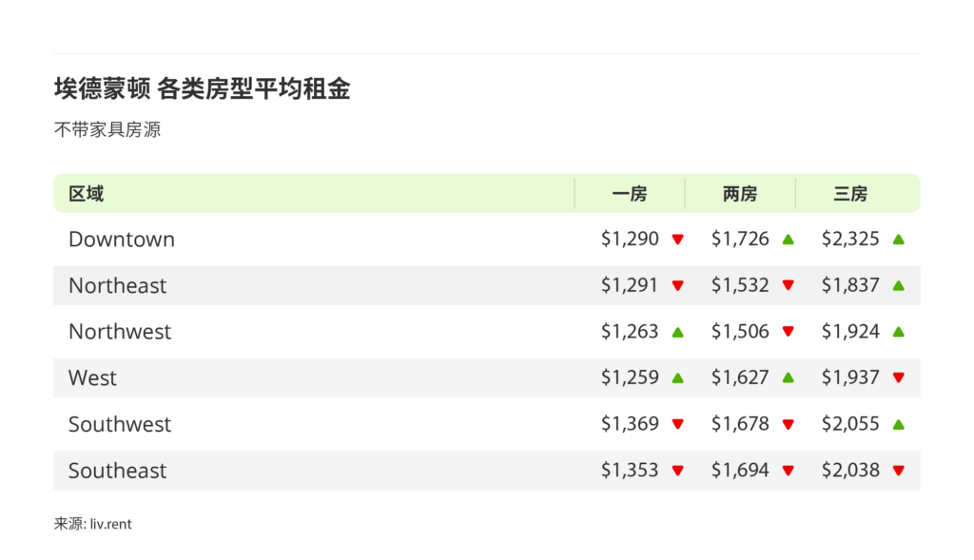Click the green up arrow beside West $1,627
This screenshot has height=560, width=974.
click(x=788, y=377)
